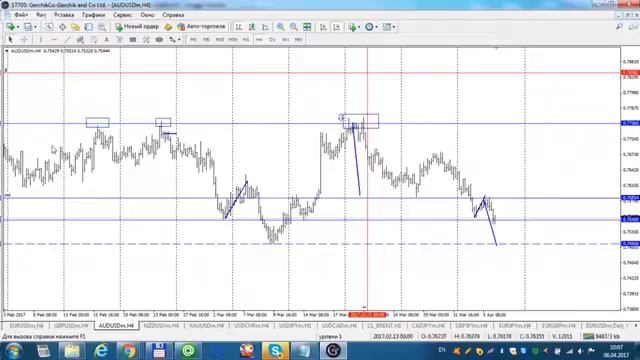Screen dimensions: 640x360
Task: Open the Окно menu
Action: pos(147,15)
